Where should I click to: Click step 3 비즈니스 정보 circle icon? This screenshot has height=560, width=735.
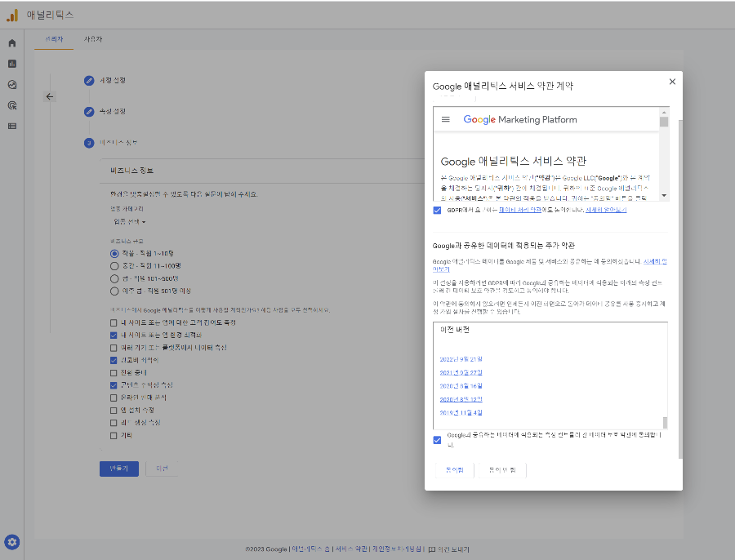click(89, 143)
